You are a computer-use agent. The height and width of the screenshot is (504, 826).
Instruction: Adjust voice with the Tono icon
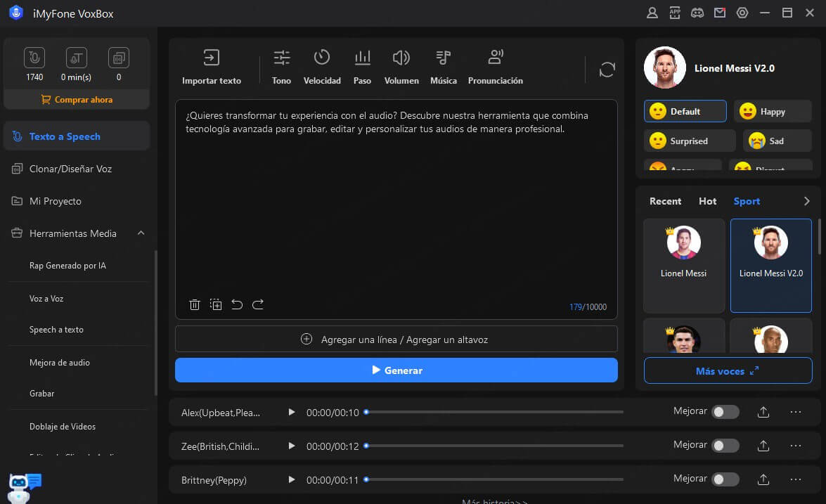pyautogui.click(x=281, y=67)
